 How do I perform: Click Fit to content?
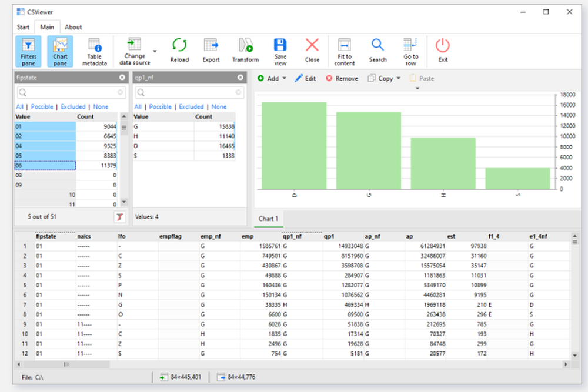[344, 51]
